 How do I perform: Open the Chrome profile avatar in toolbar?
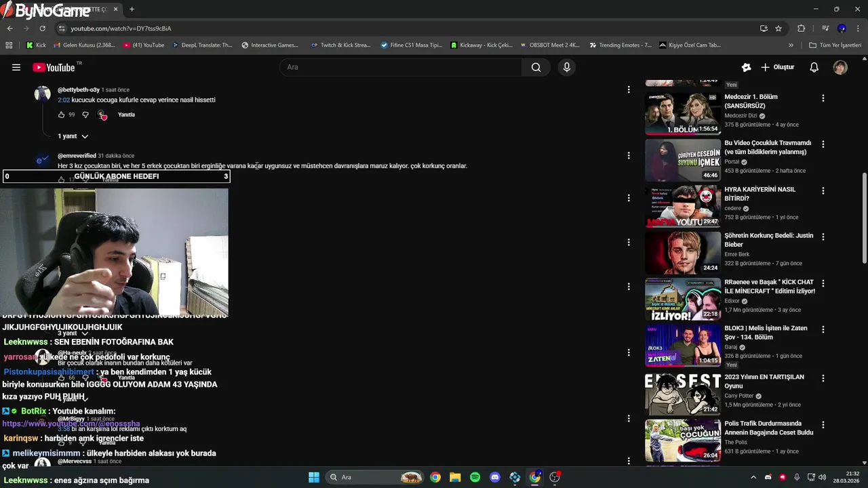(x=842, y=28)
